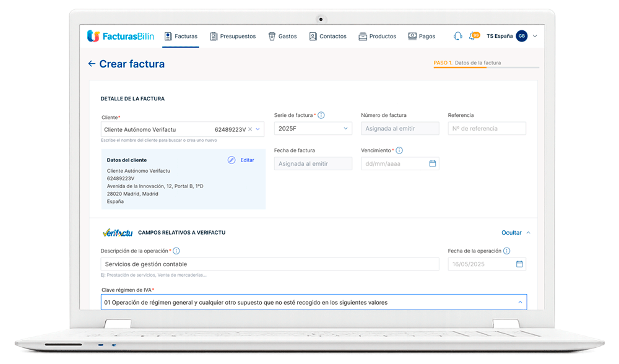The height and width of the screenshot is (364, 619).
Task: Switch to the Gastos tab
Action: coord(282,37)
